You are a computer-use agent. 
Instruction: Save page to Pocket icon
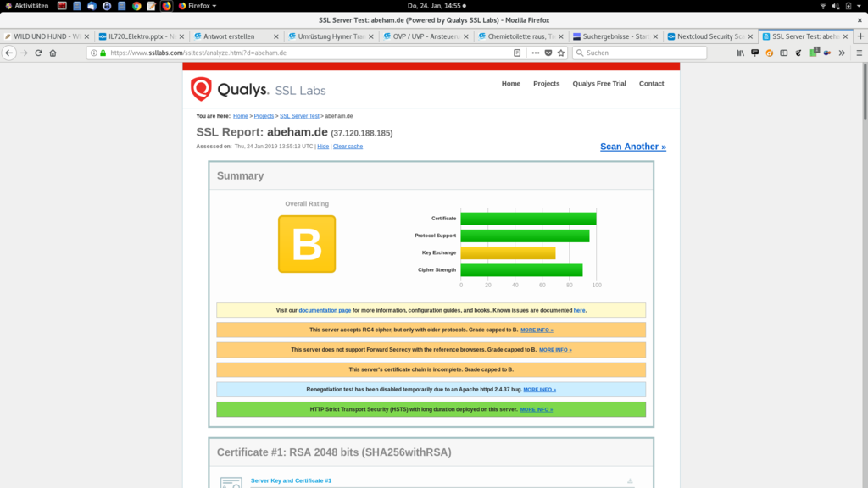coord(548,53)
